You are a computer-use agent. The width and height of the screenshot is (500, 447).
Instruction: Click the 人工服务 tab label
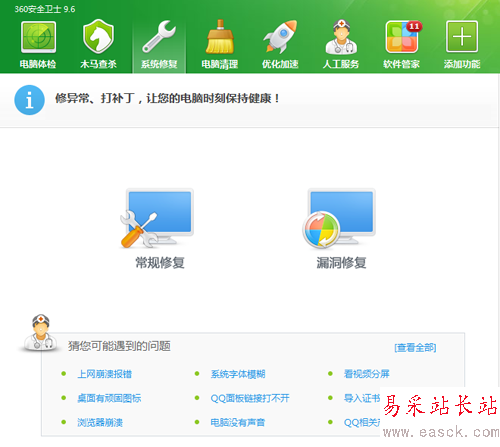(x=341, y=64)
